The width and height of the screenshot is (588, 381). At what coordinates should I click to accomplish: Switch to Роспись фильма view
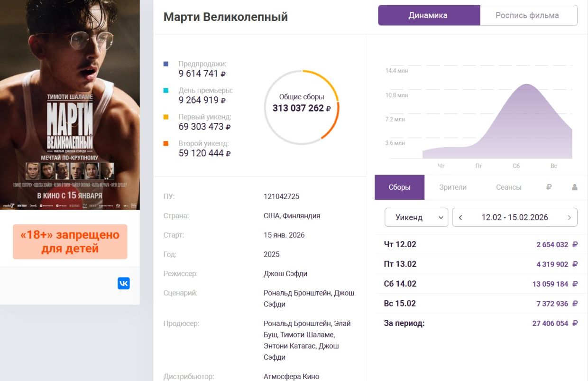527,15
